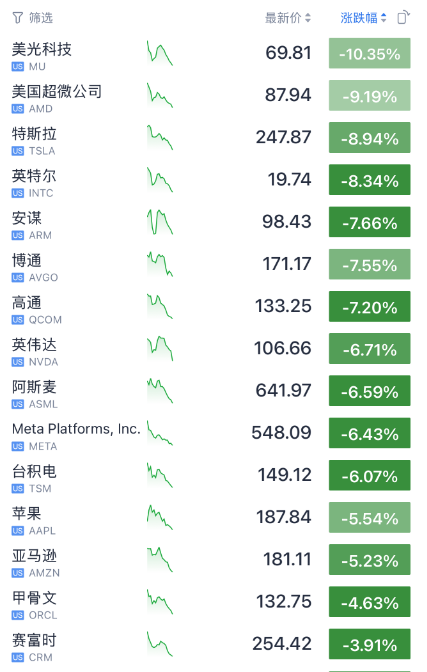Viewport: 427px width, 672px height.
Task: Open 亚马逊 AMZN stock entry
Action: click(x=211, y=559)
